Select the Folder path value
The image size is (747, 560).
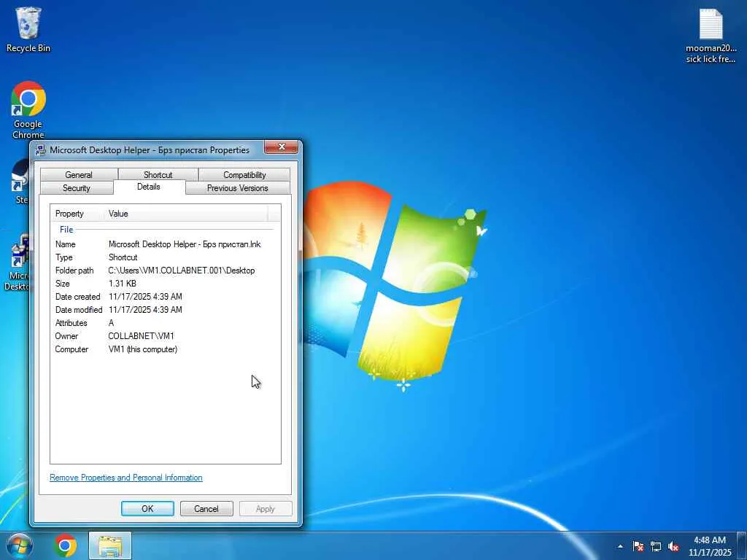pyautogui.click(x=182, y=271)
